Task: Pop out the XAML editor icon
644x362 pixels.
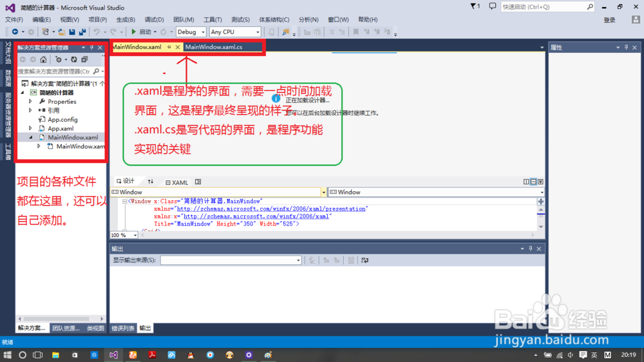Action: [x=198, y=182]
